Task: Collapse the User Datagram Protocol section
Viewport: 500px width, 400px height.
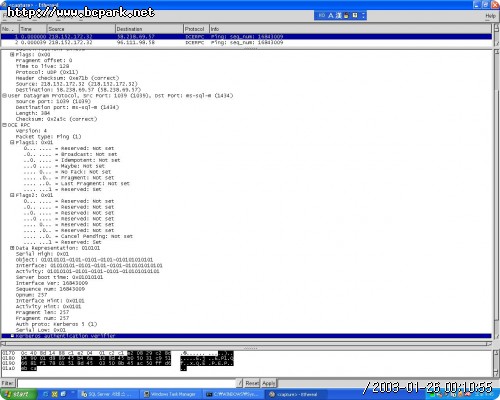Action: coord(4,96)
